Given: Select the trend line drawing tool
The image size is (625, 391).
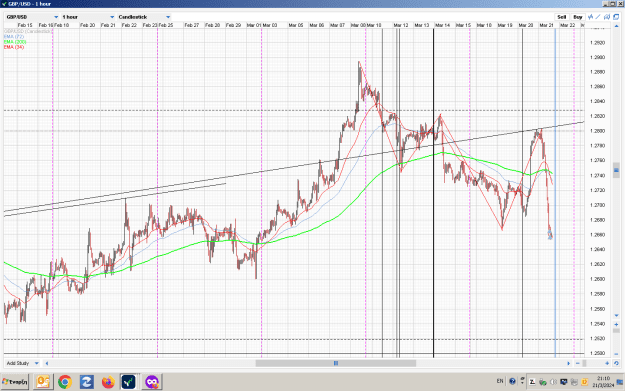Looking at the screenshot, I should 598,17.
